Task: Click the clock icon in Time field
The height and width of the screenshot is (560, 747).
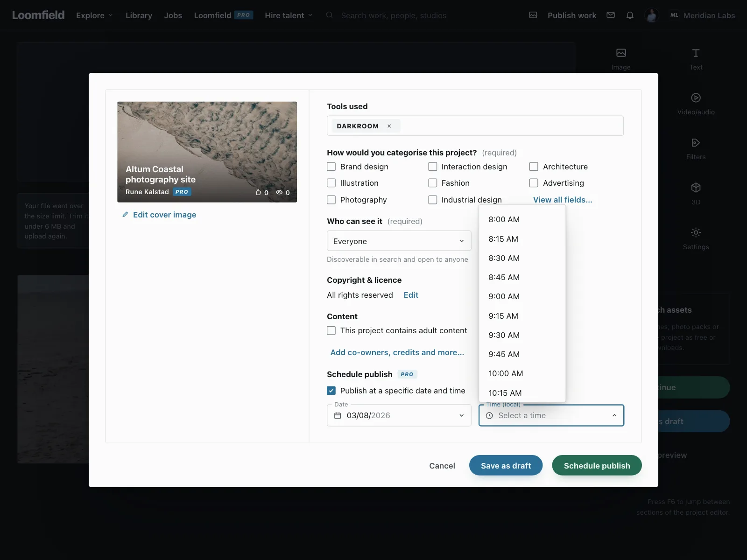Action: click(x=489, y=415)
